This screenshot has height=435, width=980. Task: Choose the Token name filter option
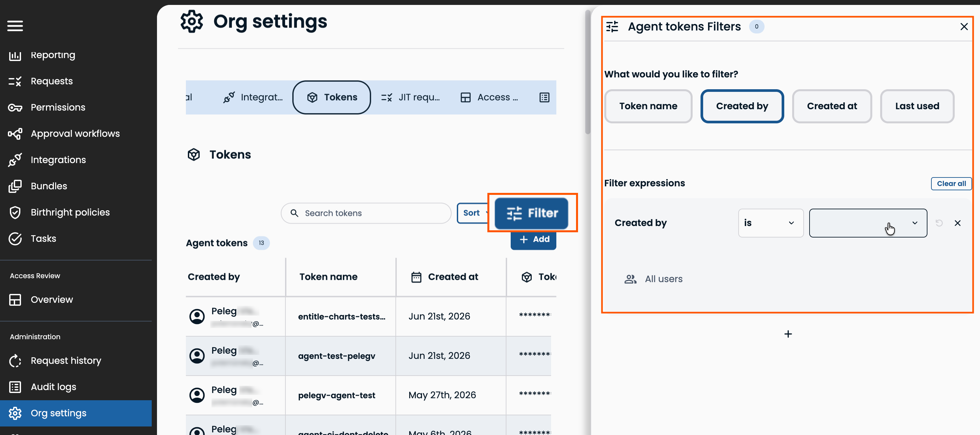(x=648, y=106)
